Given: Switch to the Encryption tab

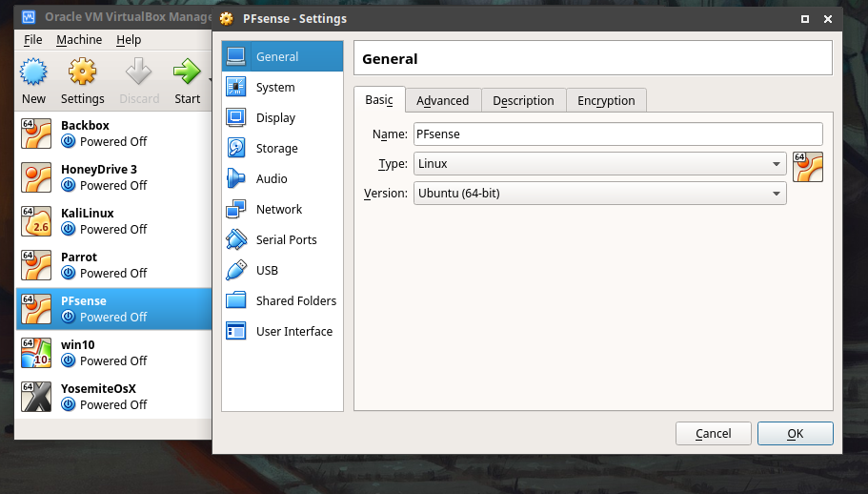Looking at the screenshot, I should point(606,100).
